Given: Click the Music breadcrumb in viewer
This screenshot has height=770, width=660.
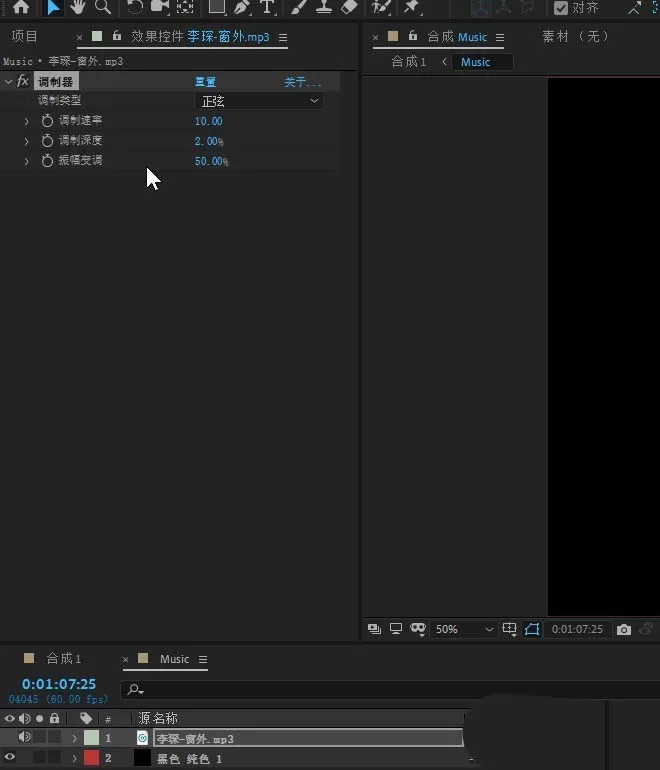Looking at the screenshot, I should pyautogui.click(x=475, y=62).
